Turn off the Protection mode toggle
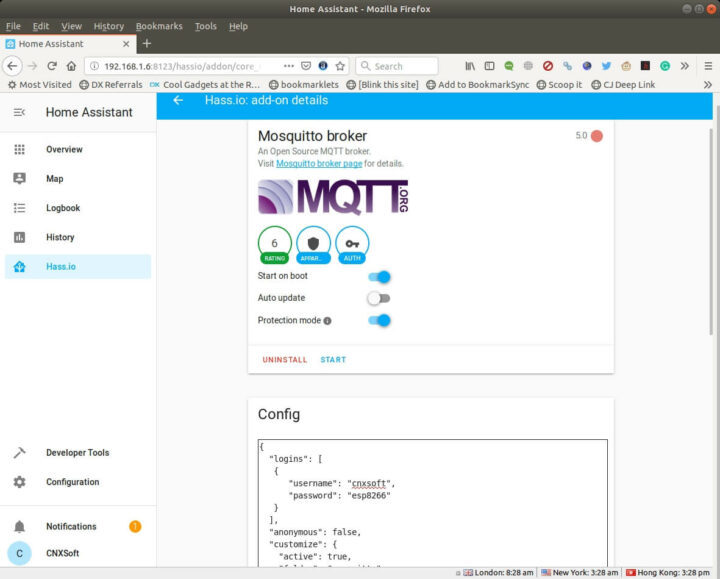Viewport: 720px width, 579px height. pos(379,320)
